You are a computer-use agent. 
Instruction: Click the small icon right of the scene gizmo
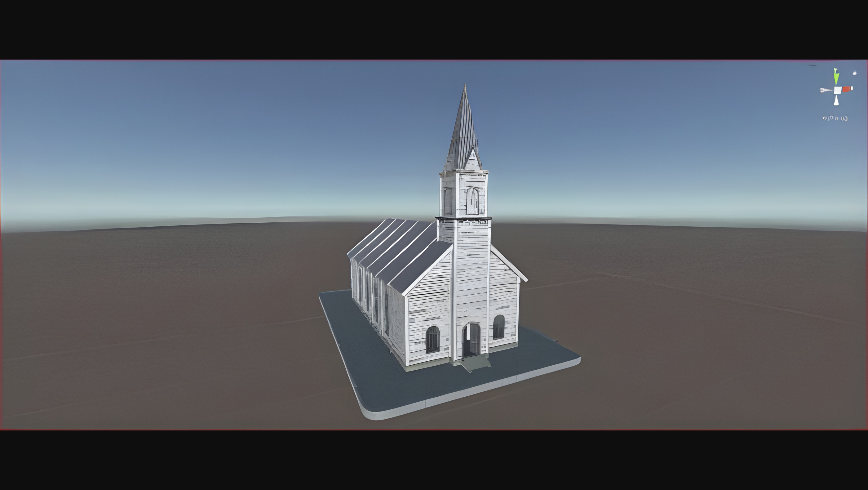tap(855, 73)
